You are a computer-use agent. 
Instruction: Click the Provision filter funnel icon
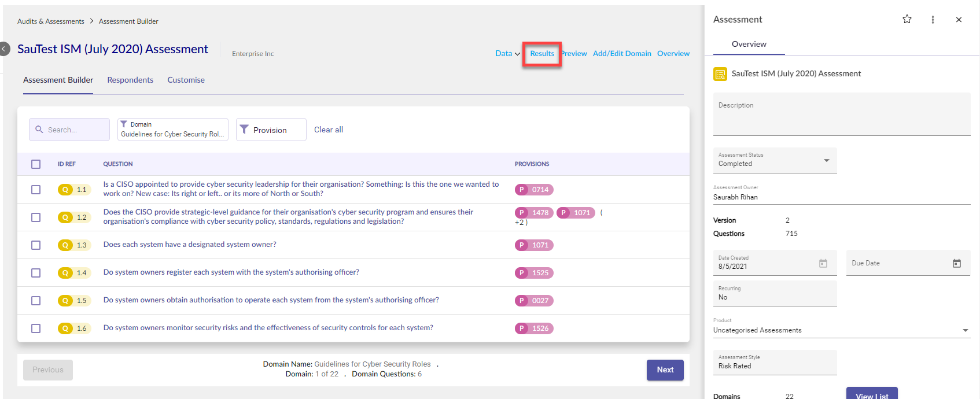(x=244, y=130)
